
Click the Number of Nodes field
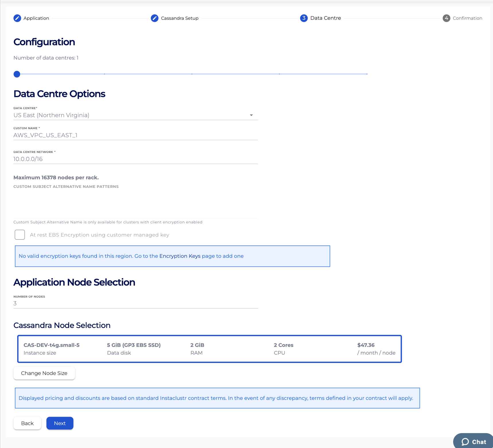tap(135, 303)
